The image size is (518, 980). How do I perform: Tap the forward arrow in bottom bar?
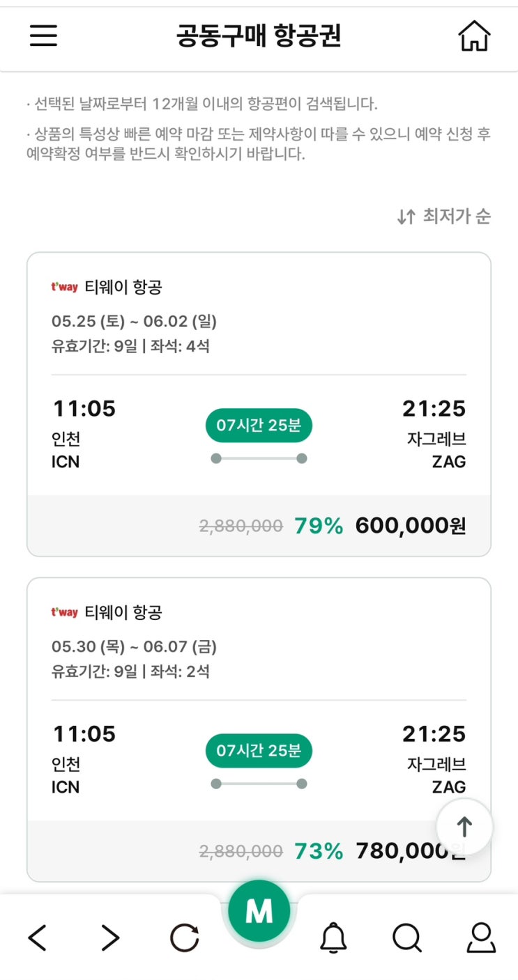click(x=110, y=938)
